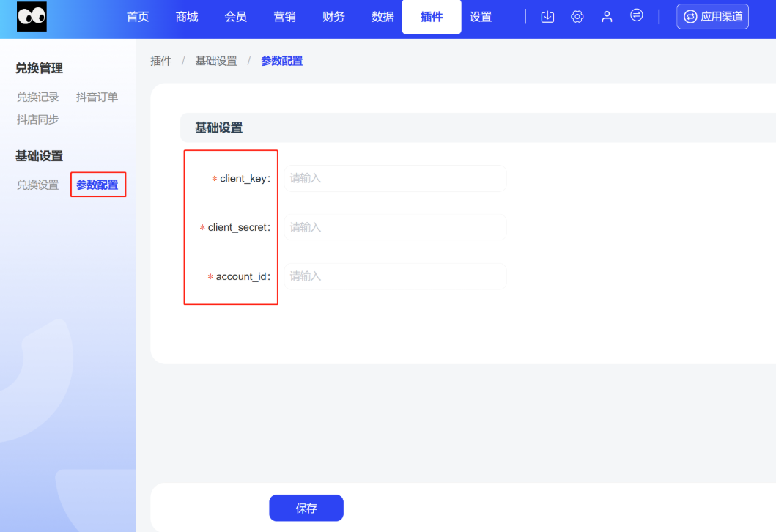
Task: Open 兑换记录 in the sidebar
Action: click(x=38, y=97)
